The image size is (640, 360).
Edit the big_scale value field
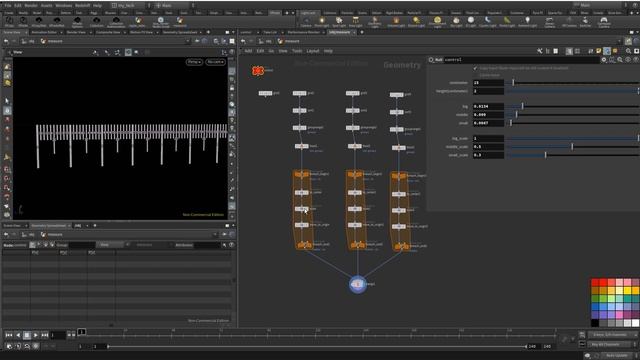pos(488,138)
